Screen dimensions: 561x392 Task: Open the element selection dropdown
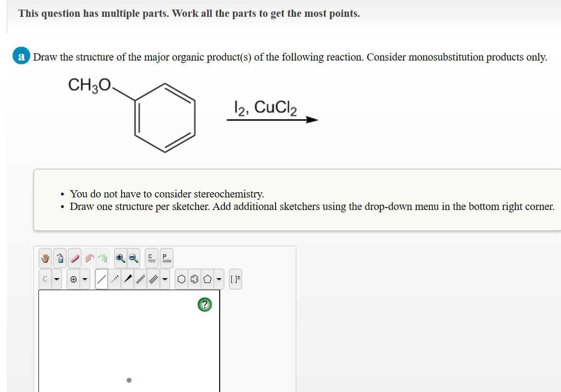pyautogui.click(x=56, y=279)
